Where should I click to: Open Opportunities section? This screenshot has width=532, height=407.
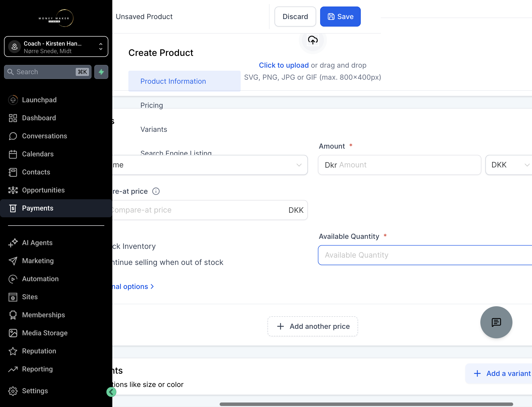click(56, 190)
